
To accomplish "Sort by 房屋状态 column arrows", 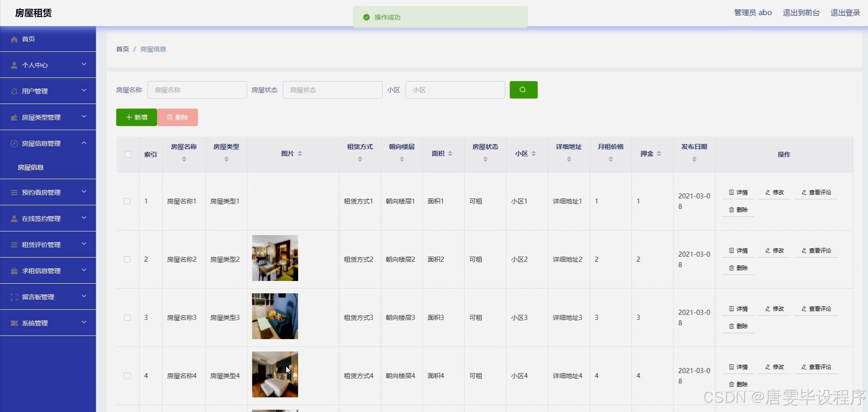I will tap(485, 159).
